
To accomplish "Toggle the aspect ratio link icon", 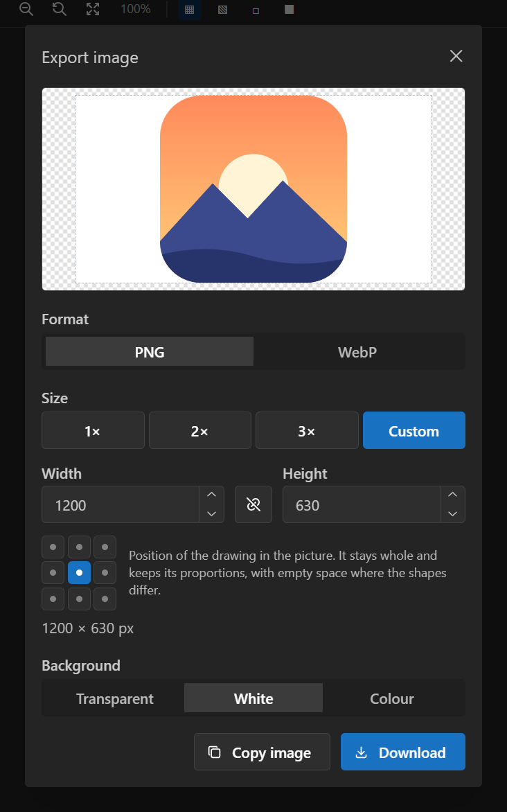I will (254, 504).
